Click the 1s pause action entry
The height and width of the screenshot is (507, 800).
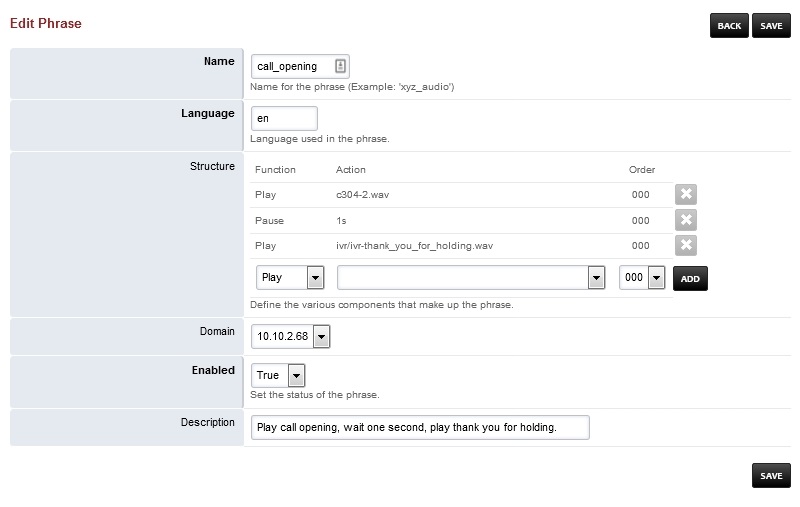(x=342, y=220)
